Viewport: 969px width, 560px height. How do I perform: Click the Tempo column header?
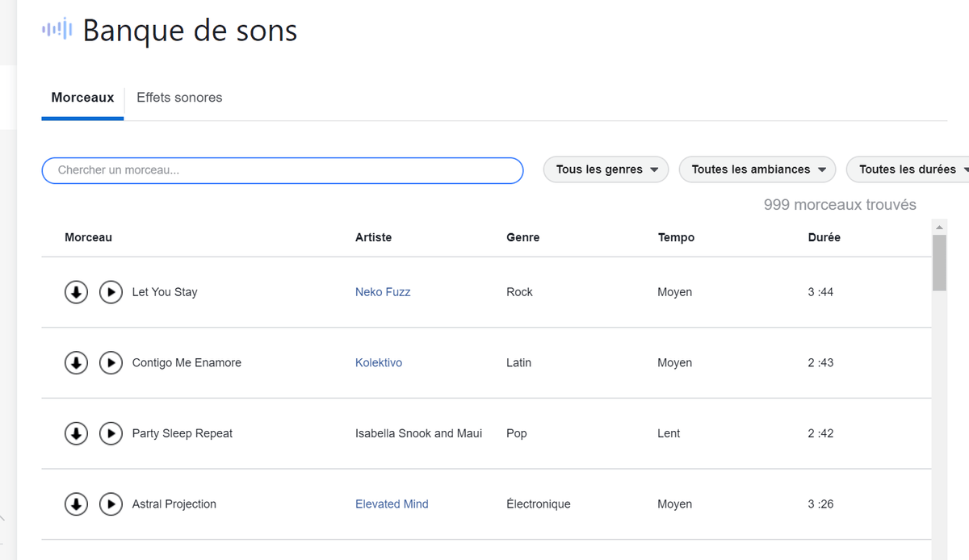tap(677, 237)
